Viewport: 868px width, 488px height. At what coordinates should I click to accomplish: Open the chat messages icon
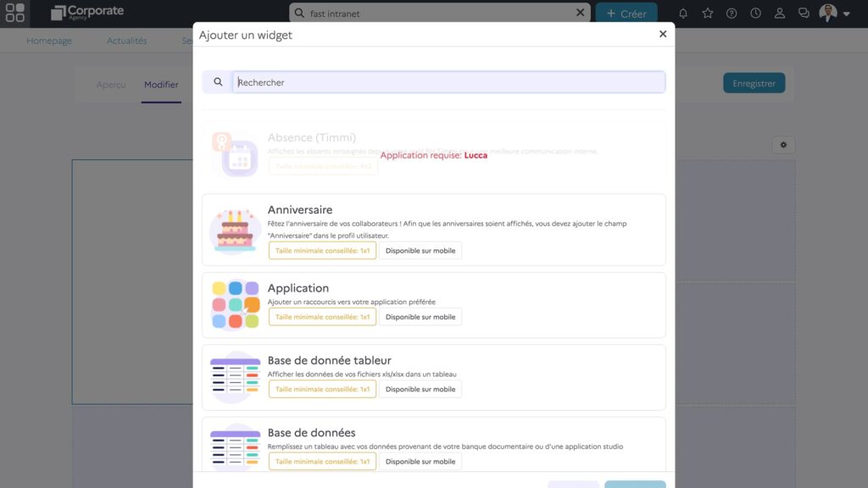coord(804,14)
